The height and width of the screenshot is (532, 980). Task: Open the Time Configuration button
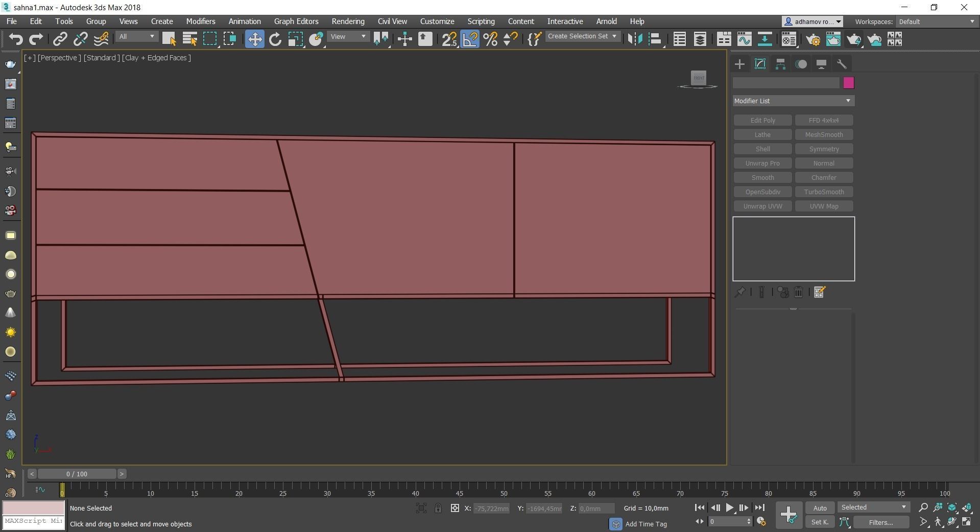point(761,521)
